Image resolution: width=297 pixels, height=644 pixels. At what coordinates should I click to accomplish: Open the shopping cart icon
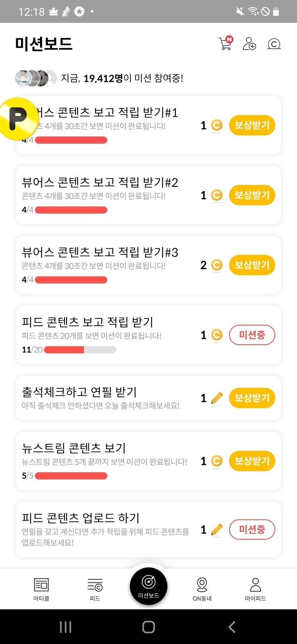225,44
